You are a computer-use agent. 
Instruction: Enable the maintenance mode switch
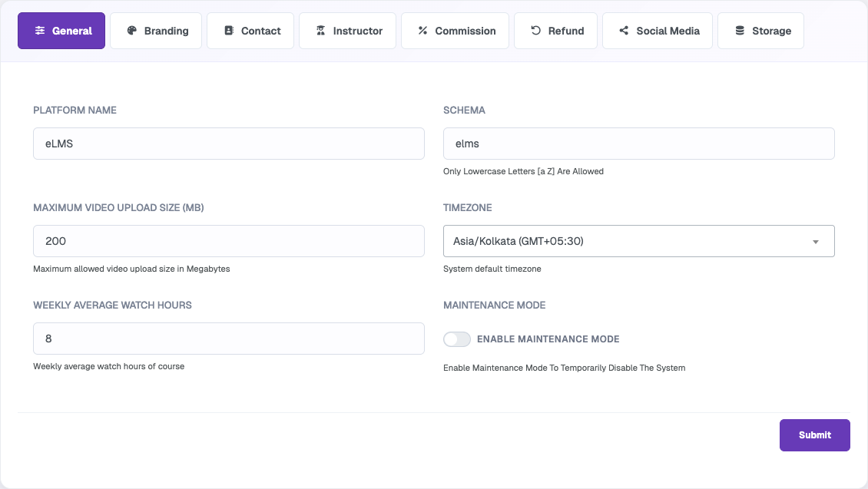(457, 339)
